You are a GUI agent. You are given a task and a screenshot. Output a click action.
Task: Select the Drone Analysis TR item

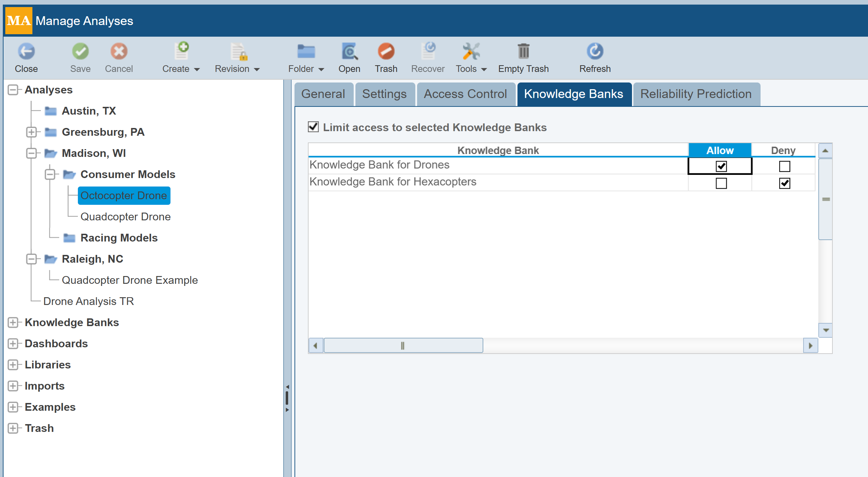tap(88, 301)
